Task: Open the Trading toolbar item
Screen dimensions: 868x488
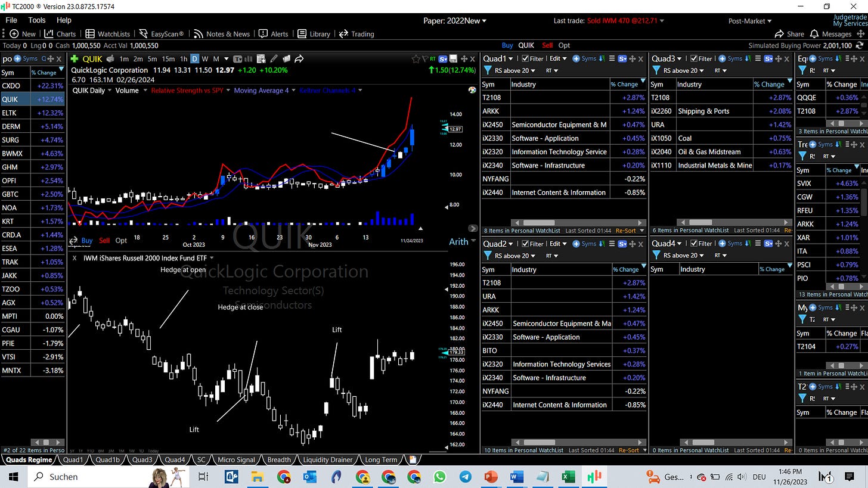Action: (356, 34)
